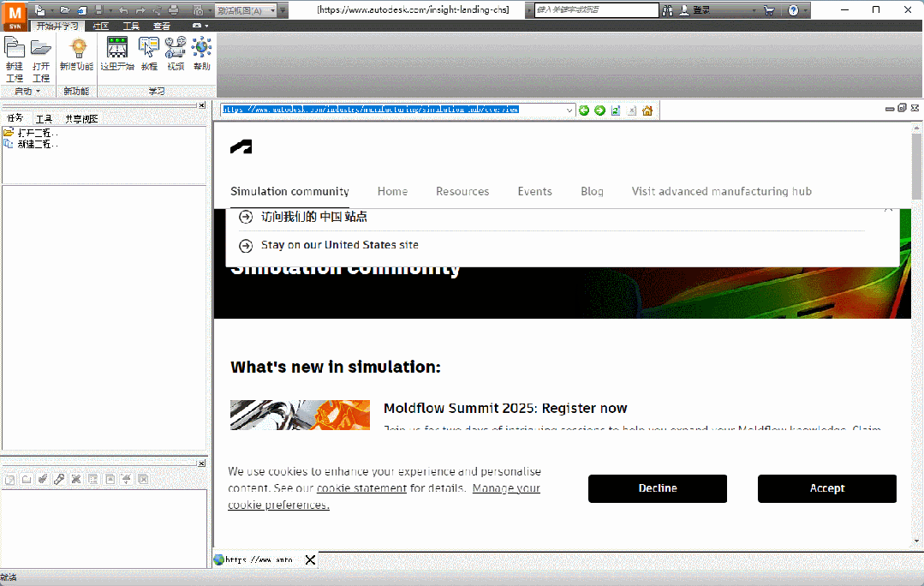Click the browser stop loading icon
Viewport: 924px width, 586px height.
(632, 111)
